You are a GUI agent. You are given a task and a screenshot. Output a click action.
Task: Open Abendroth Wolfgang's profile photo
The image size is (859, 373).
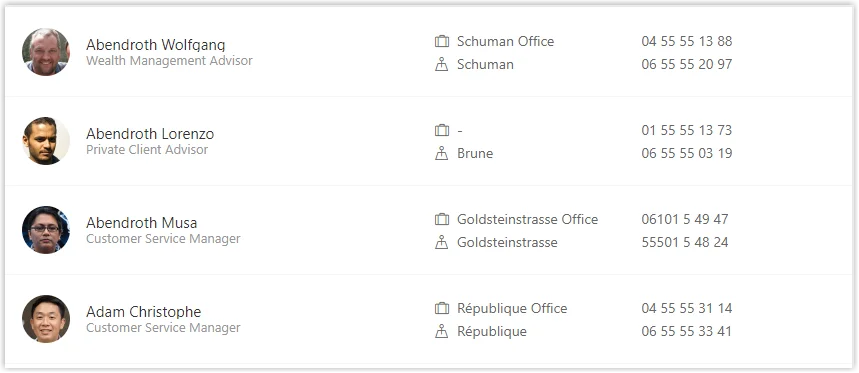click(x=46, y=52)
